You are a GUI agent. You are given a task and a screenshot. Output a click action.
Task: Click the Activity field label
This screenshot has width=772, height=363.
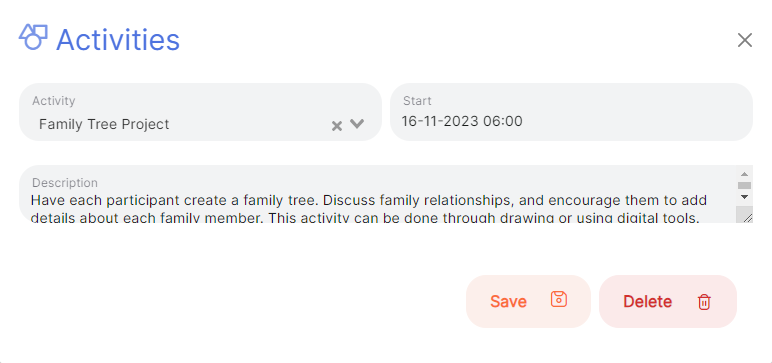pos(54,100)
